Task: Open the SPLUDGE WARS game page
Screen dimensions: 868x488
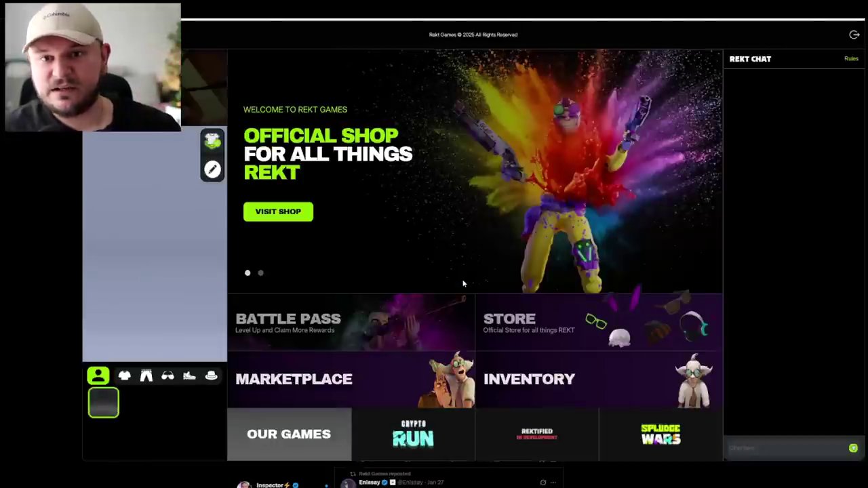Action: tap(660, 434)
